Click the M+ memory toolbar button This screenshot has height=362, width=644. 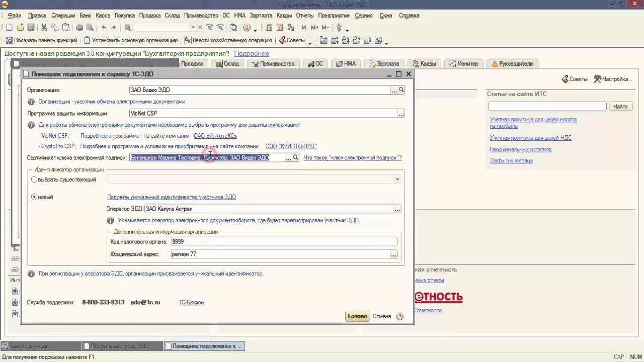point(314,28)
